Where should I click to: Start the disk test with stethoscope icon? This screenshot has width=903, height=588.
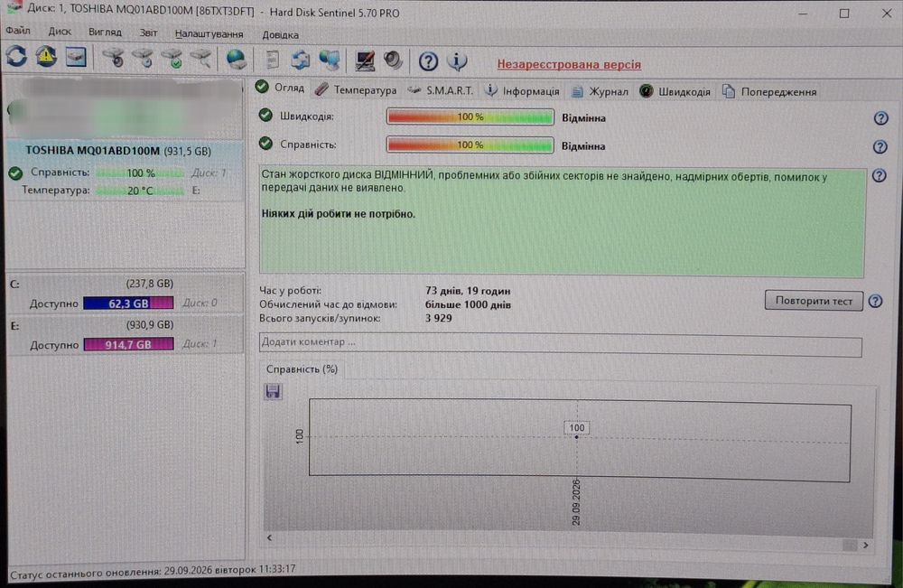point(113,58)
